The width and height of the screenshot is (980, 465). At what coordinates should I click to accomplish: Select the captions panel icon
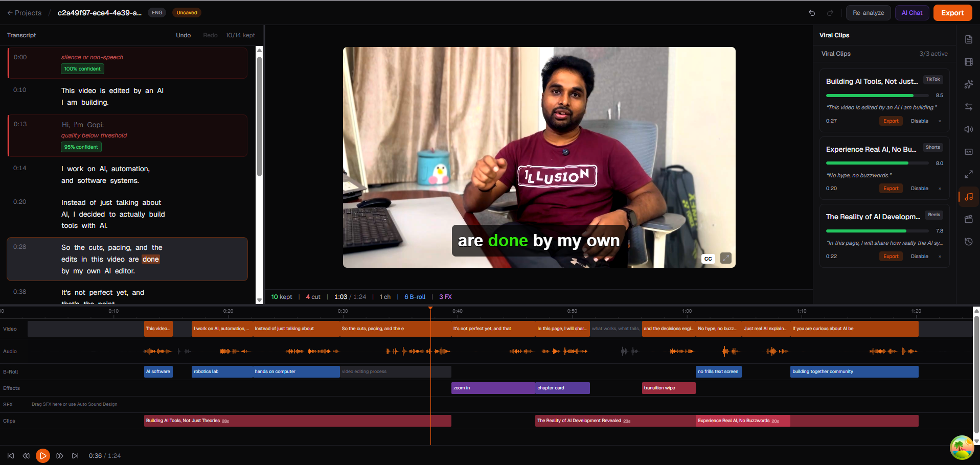point(968,151)
